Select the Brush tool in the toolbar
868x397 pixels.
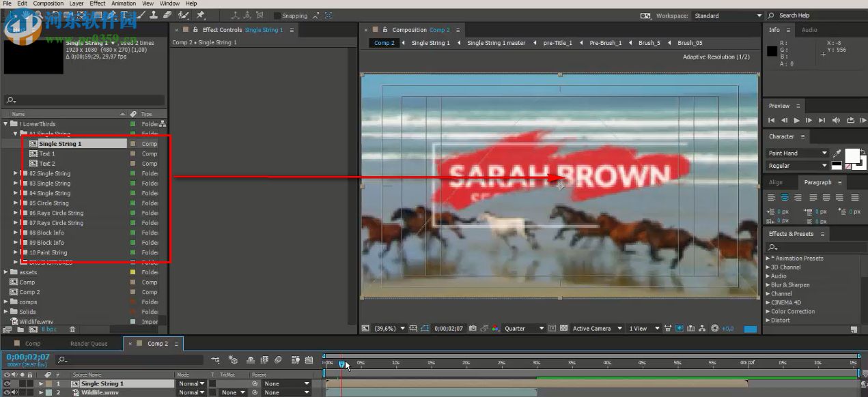143,15
